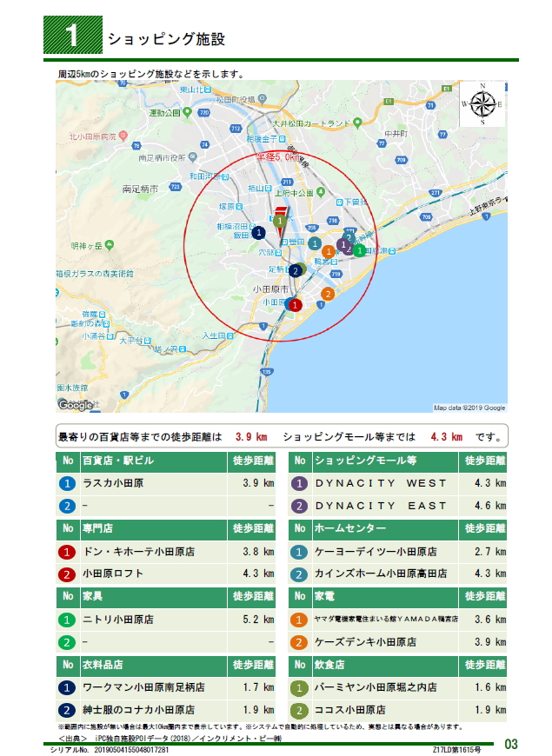Viewport: 552px width, 756px height.
Task: Select the 中井町 map label
Action: coord(396,134)
